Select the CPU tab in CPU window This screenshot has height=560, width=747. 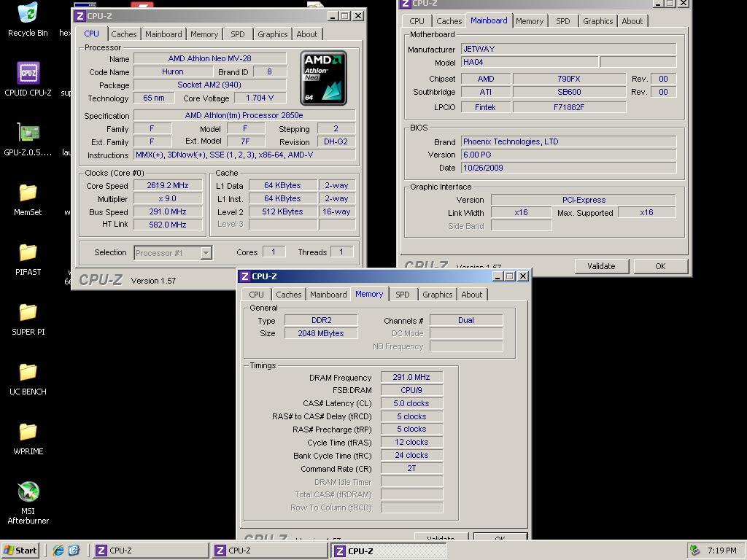point(91,34)
